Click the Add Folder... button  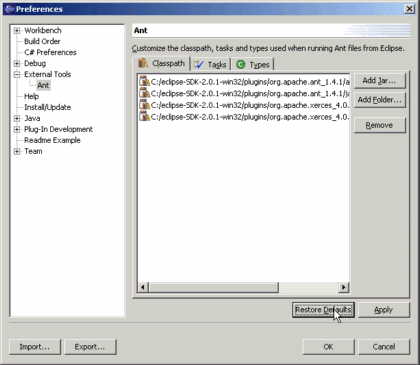point(379,100)
